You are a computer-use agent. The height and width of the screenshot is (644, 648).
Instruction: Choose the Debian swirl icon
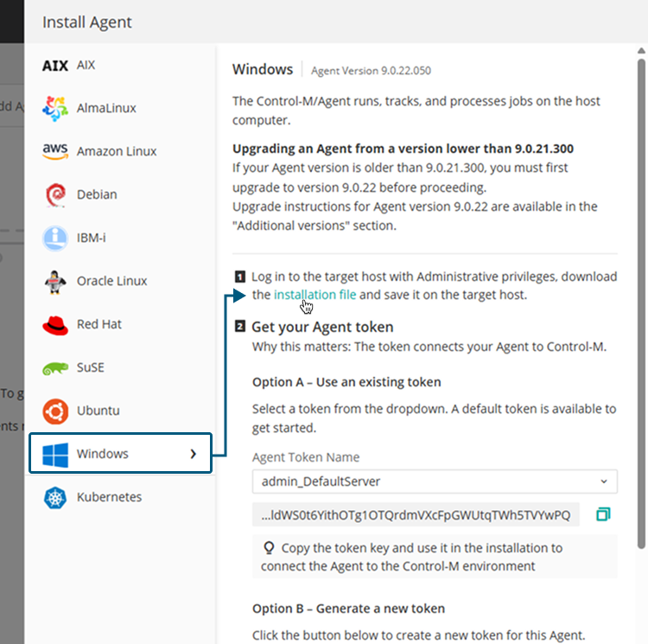[54, 194]
